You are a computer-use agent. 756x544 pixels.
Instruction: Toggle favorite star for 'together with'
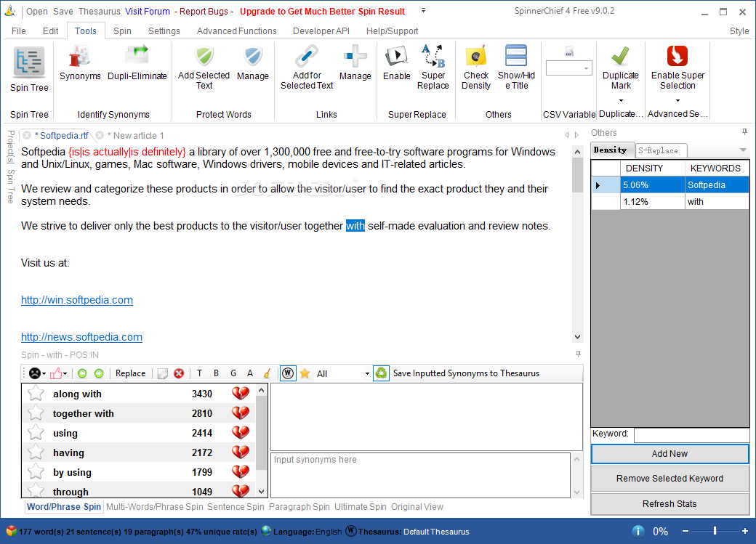(x=36, y=413)
